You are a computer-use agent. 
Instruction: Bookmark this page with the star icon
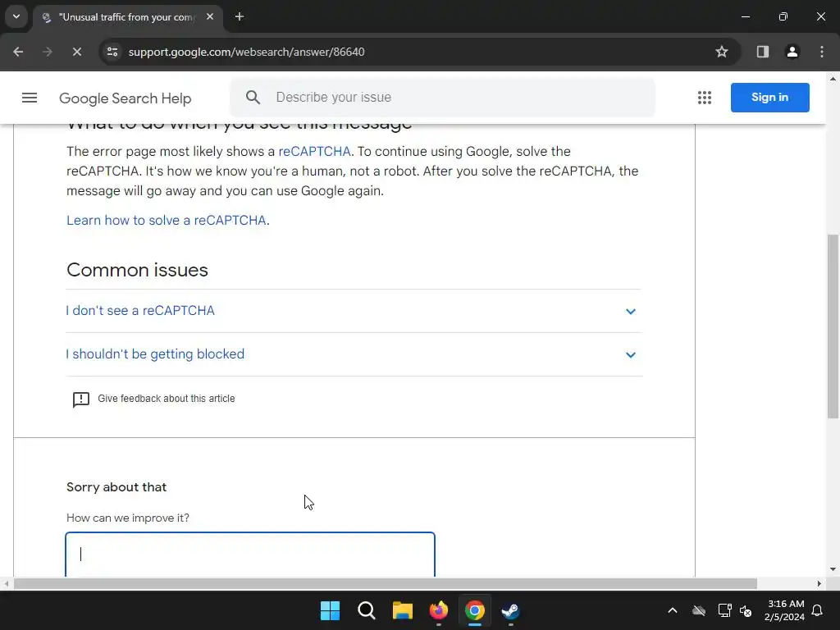[x=722, y=52]
